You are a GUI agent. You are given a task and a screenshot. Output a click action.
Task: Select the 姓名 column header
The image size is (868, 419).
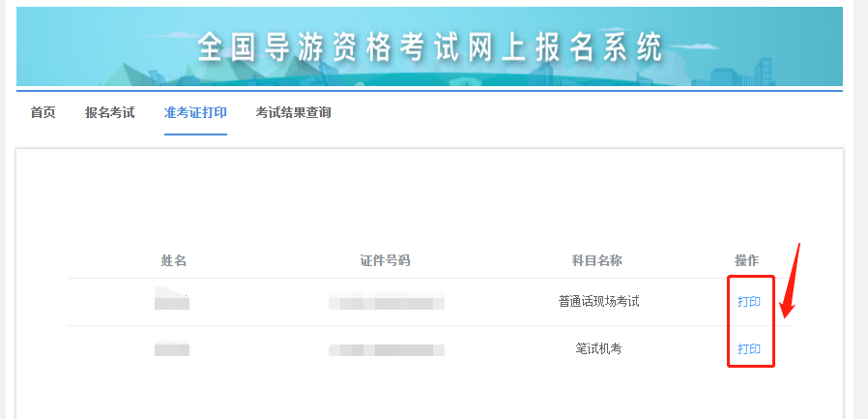click(174, 260)
